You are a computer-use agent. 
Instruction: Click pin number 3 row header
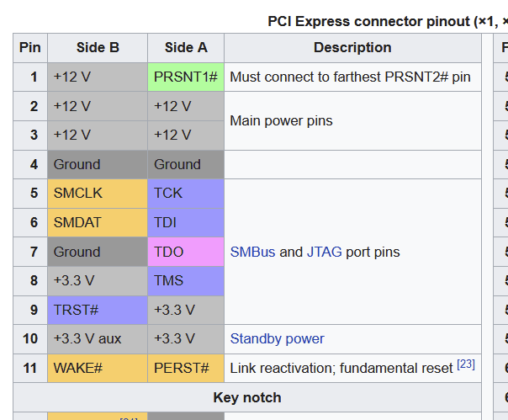coord(30,136)
